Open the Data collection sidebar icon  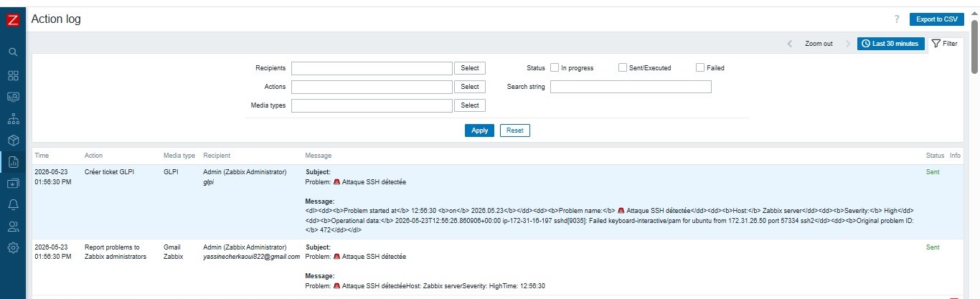(13, 184)
